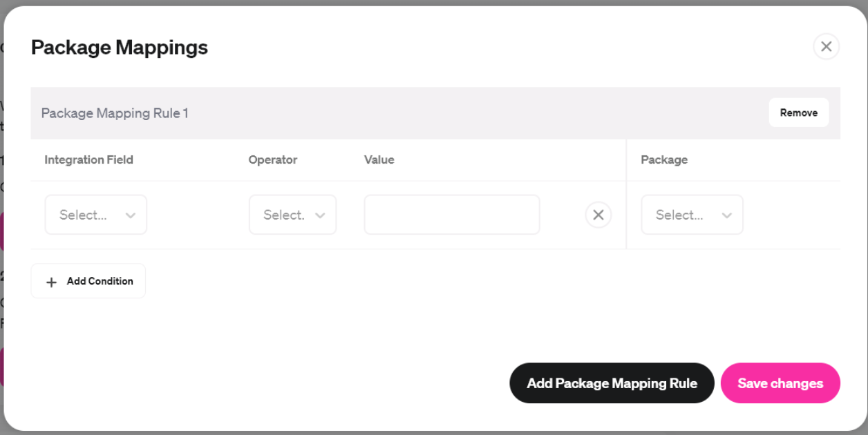Add Condition to the current rule
Screen dimensions: 868x435
pos(88,281)
